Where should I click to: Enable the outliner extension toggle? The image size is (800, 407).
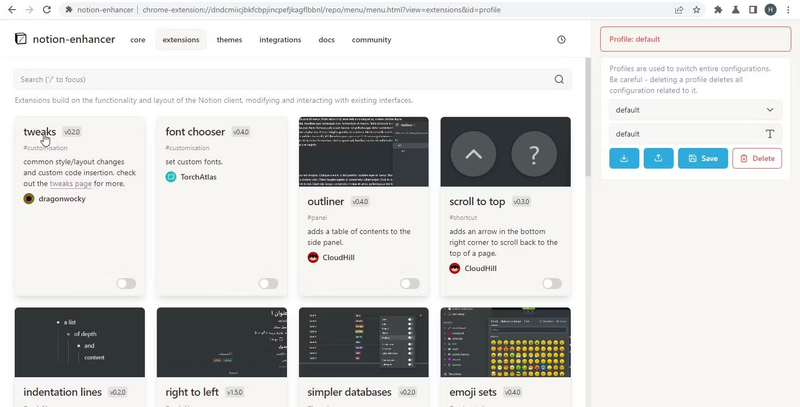tap(410, 284)
